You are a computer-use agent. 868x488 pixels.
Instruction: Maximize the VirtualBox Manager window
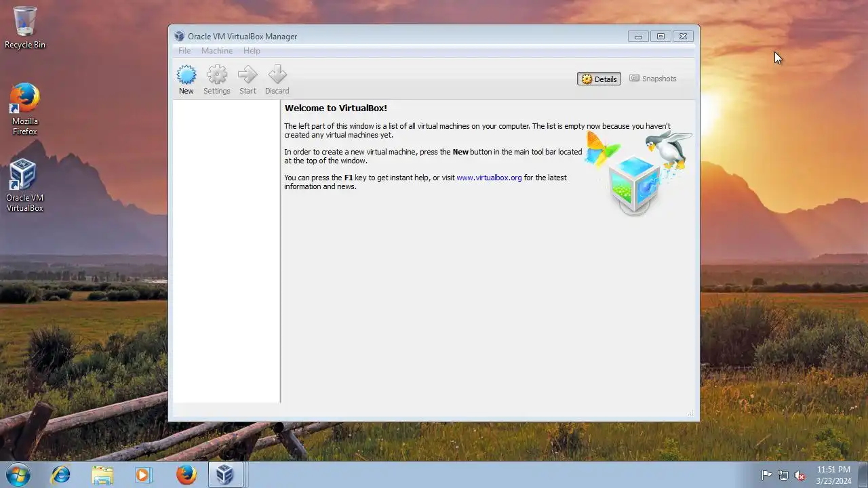pos(660,37)
